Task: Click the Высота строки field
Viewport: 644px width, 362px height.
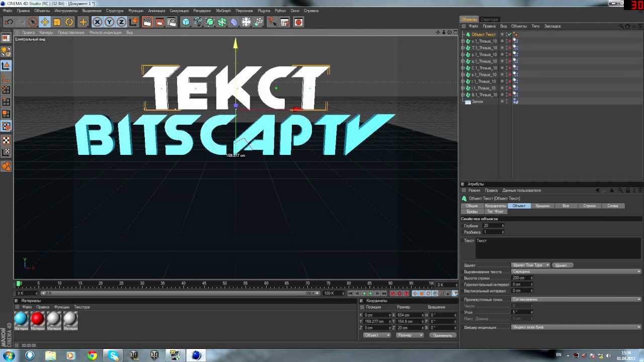Action: click(522, 278)
